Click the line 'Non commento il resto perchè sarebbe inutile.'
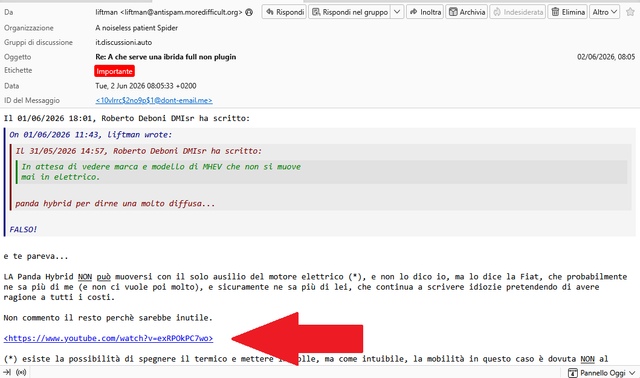This screenshot has height=378, width=640. click(x=108, y=318)
